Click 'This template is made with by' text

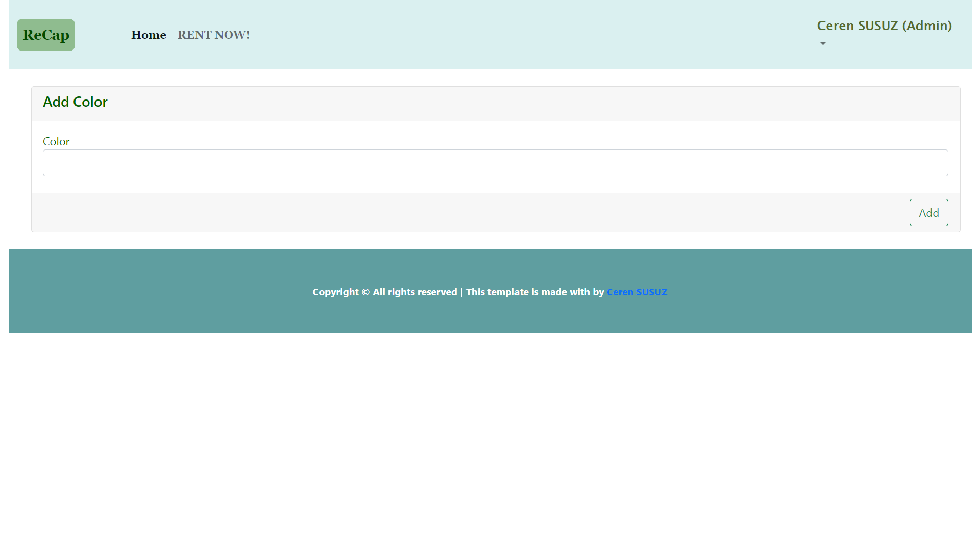(534, 292)
